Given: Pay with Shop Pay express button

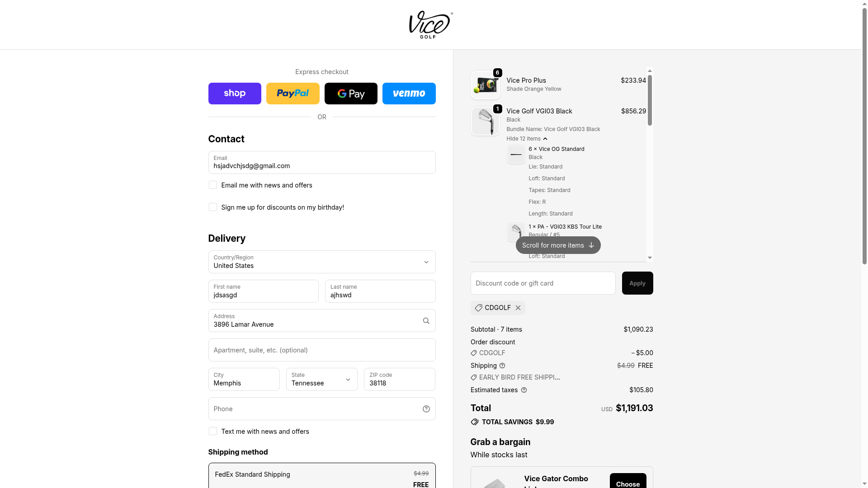Looking at the screenshot, I should pos(235,94).
